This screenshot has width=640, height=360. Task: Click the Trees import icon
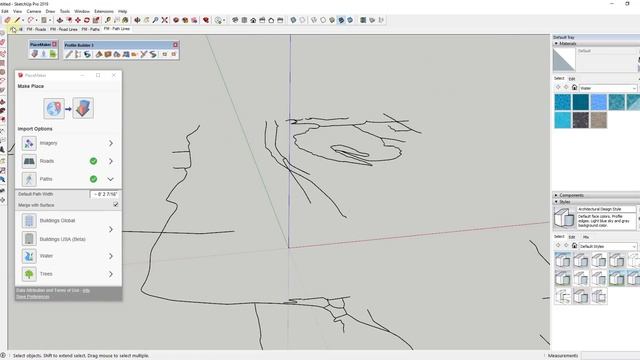(x=29, y=274)
